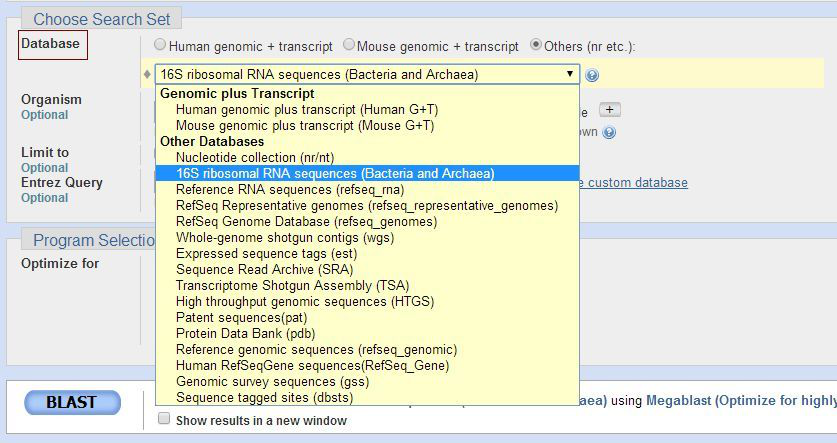Click the Other Databases group header

point(212,141)
